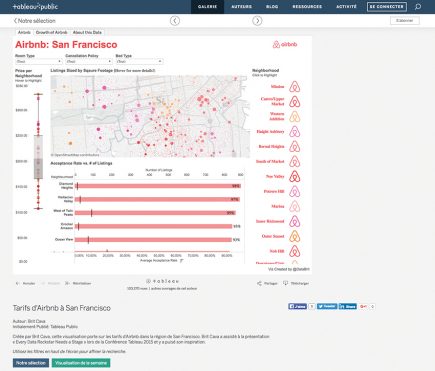Viewport: 435px width, 371px height.
Task: Click the blue Notre sélection button
Action: click(x=31, y=363)
